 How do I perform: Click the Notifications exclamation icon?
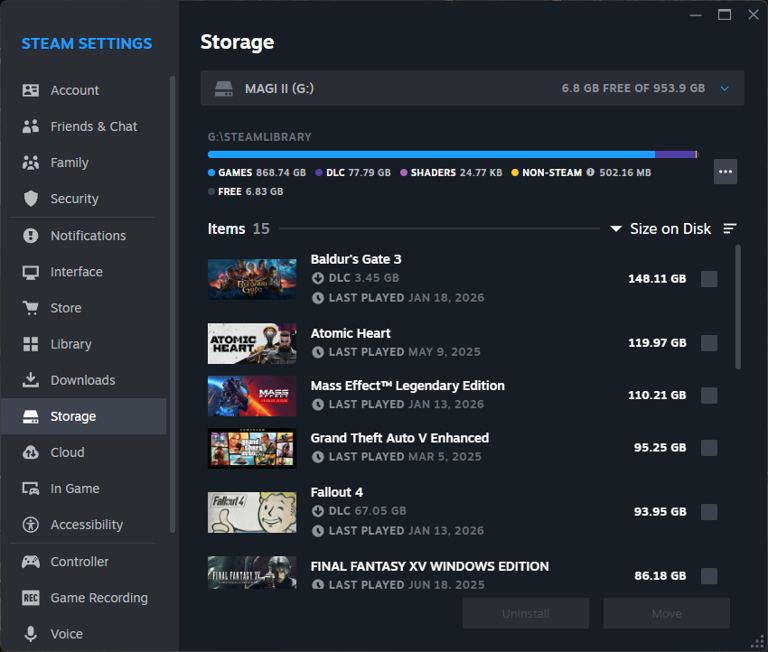(x=30, y=236)
